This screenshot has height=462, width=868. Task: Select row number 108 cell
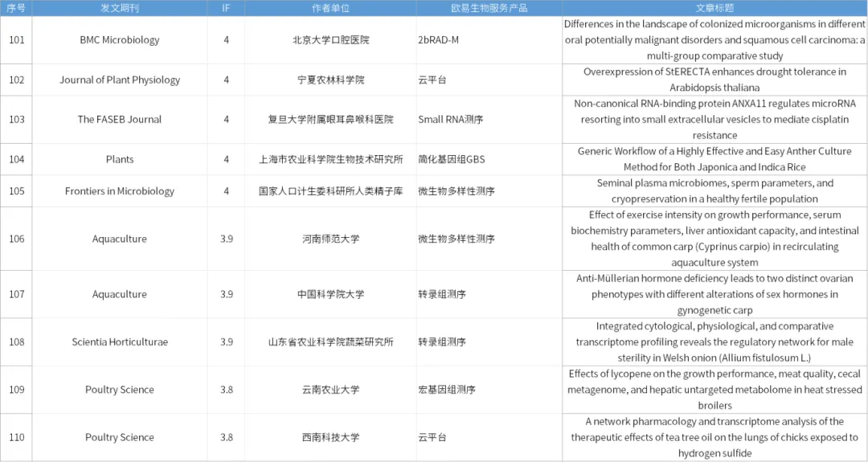coord(16,342)
